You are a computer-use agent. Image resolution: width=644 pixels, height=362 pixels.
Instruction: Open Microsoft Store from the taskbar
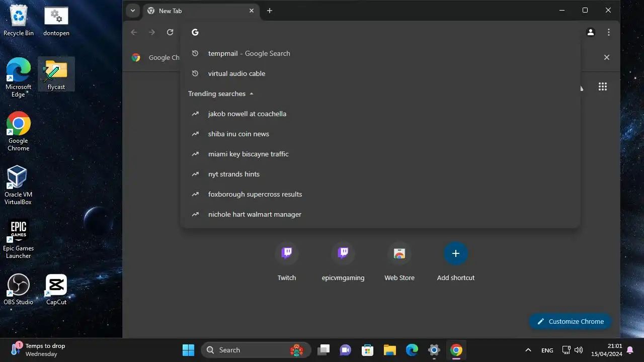pos(368,350)
